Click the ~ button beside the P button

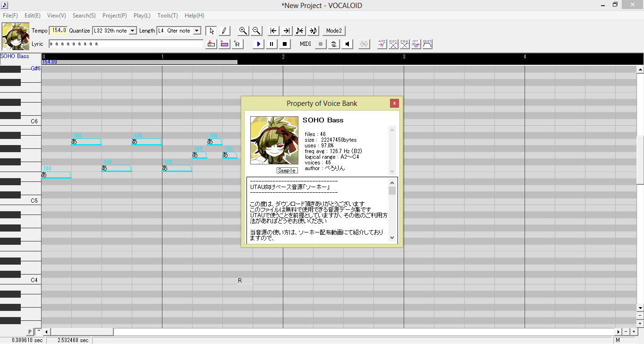(39, 332)
